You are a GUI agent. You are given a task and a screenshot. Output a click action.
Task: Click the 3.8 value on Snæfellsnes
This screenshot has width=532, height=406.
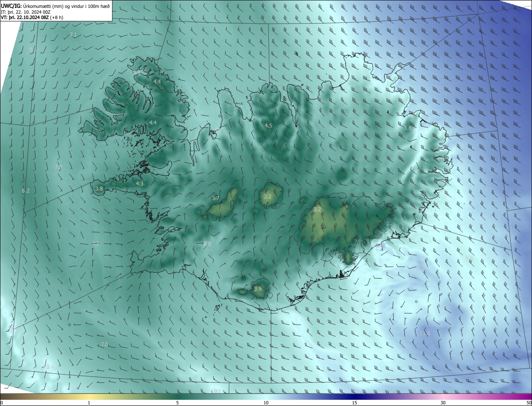tap(99, 188)
